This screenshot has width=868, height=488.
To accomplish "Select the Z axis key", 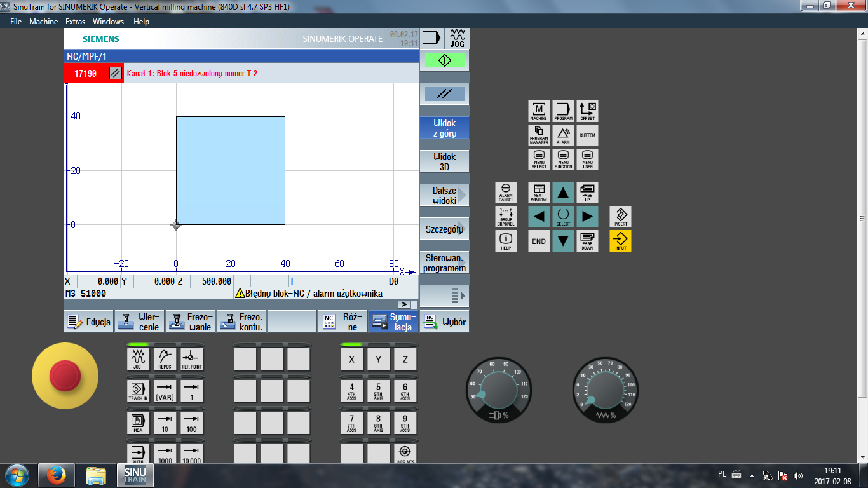I will coord(405,359).
